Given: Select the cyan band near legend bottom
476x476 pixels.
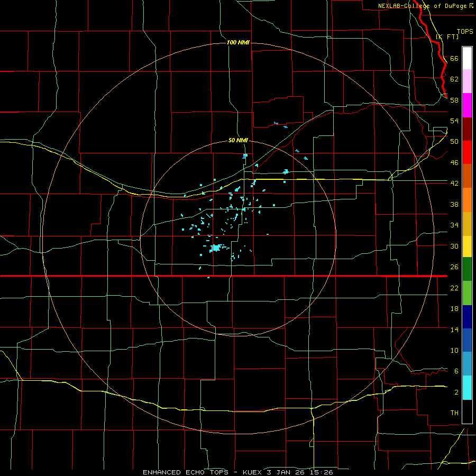Looking at the screenshot, I should [467, 388].
